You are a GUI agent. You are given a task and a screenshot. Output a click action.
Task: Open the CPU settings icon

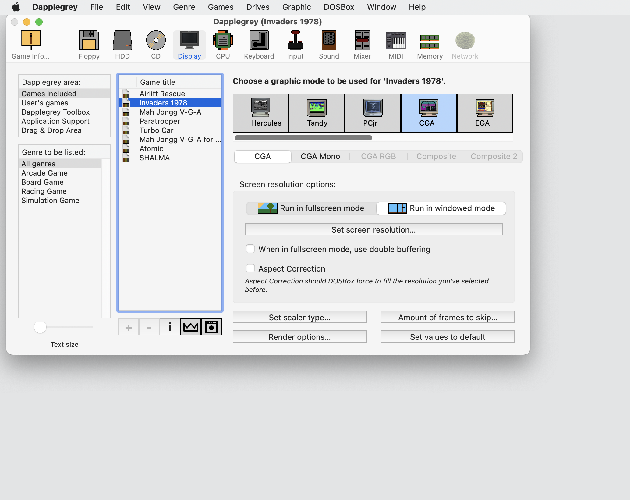click(x=223, y=44)
